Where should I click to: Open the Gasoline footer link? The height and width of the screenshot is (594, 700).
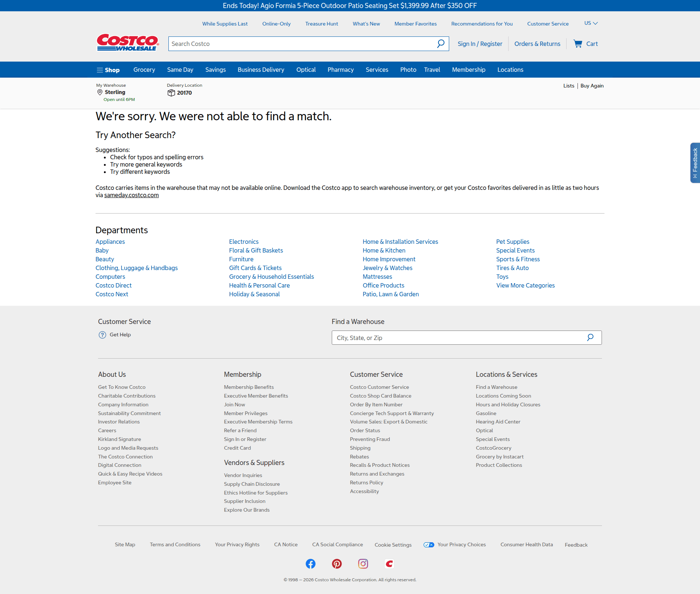tap(486, 413)
